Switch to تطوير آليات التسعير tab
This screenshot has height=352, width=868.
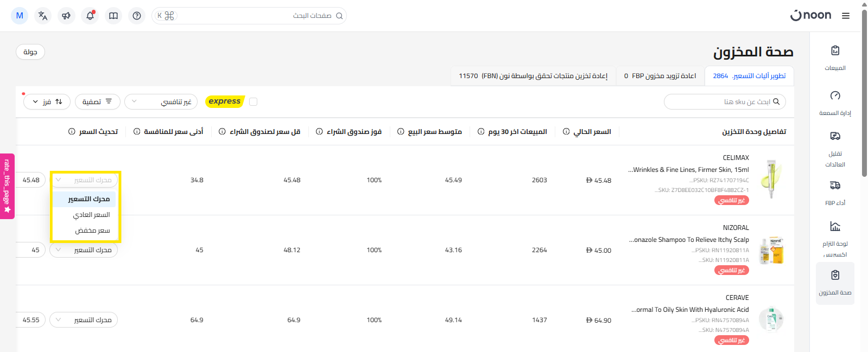pyautogui.click(x=749, y=76)
